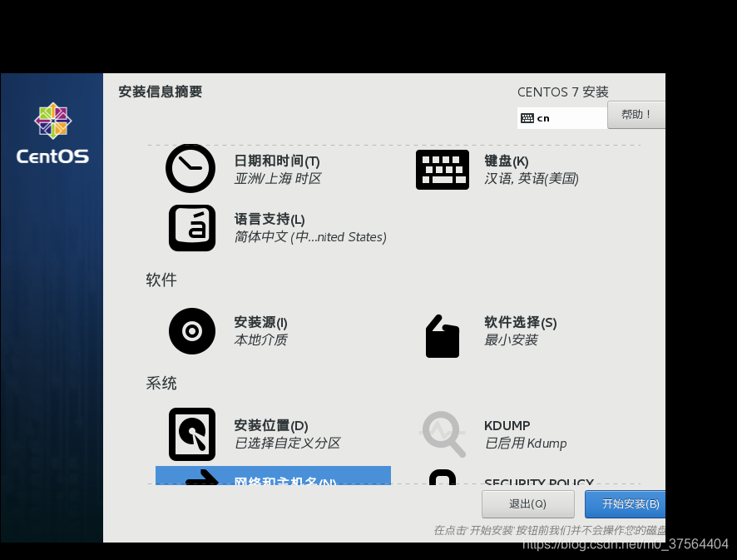Click the 已选择自定义分区 status text
This screenshot has width=737, height=560.
click(x=287, y=443)
